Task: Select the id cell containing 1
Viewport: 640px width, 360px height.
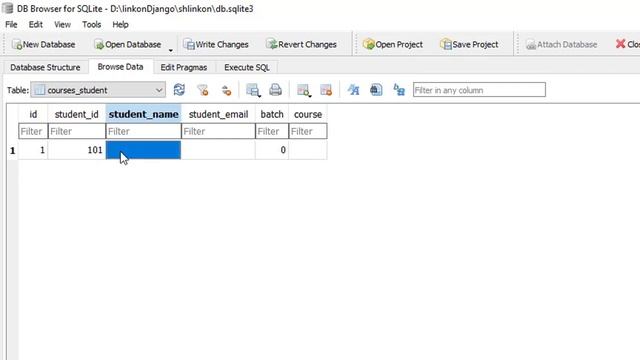Action: pyautogui.click(x=33, y=150)
